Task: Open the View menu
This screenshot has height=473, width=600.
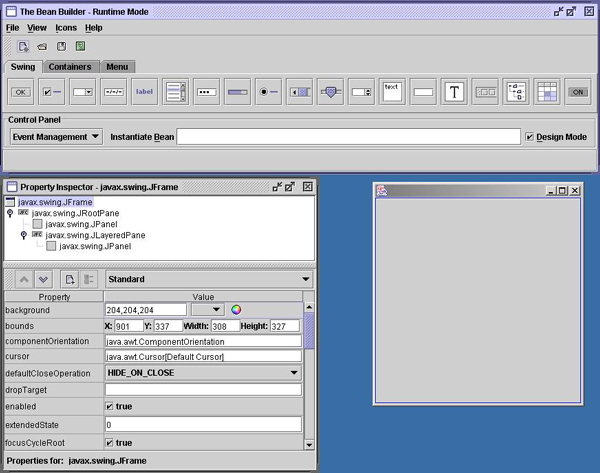Action: pyautogui.click(x=37, y=28)
